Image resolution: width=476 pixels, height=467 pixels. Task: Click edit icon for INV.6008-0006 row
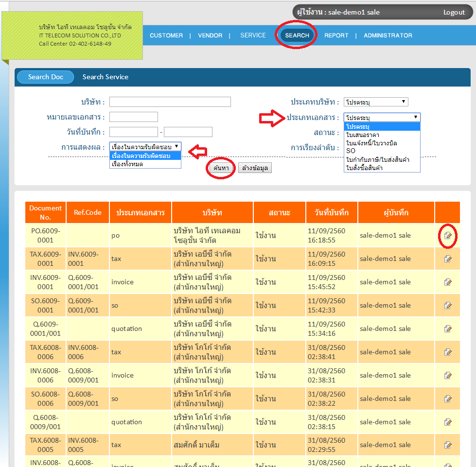[448, 375]
